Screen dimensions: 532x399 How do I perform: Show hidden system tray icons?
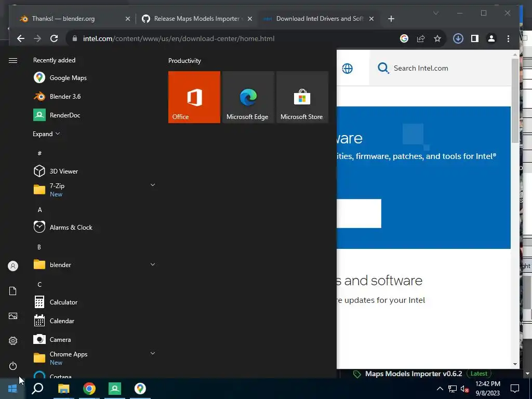tap(440, 389)
